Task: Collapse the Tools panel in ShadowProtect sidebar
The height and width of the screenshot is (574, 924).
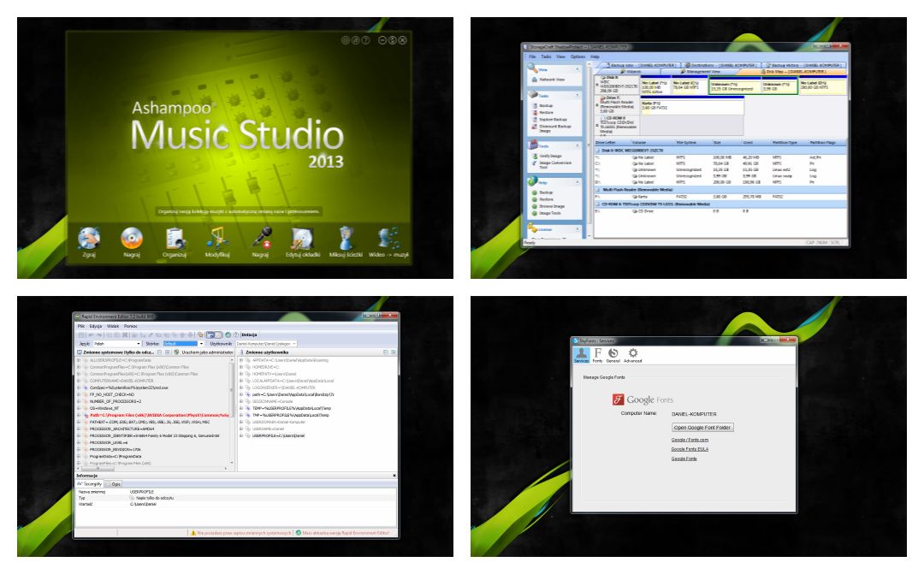Action: (577, 145)
